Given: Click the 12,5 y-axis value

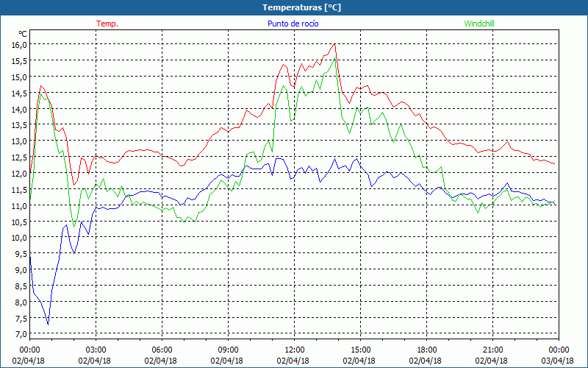Looking at the screenshot, I should click(x=19, y=158).
